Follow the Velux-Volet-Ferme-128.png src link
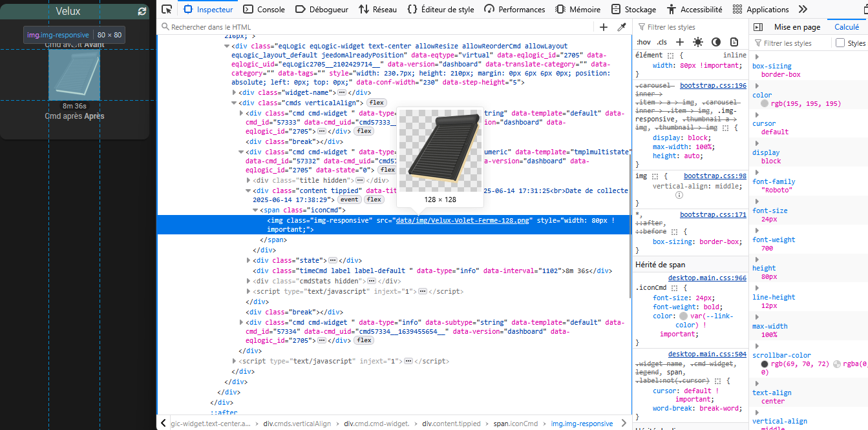Screen dimensions: 868x430 [463, 220]
